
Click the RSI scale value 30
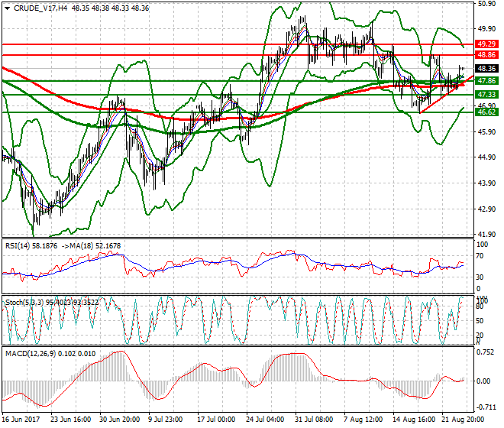(x=480, y=277)
